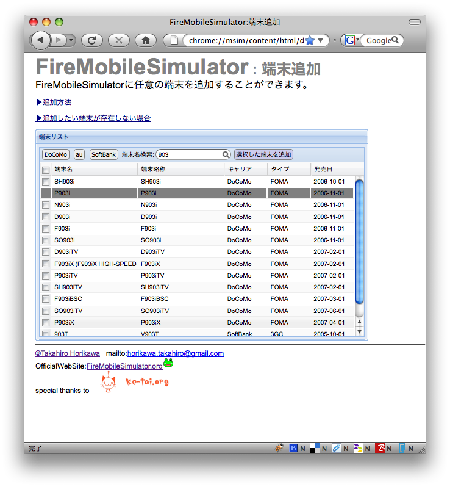Toggle the toolbar with the pill button in the title bar
The width and height of the screenshot is (450, 487).
415,22
